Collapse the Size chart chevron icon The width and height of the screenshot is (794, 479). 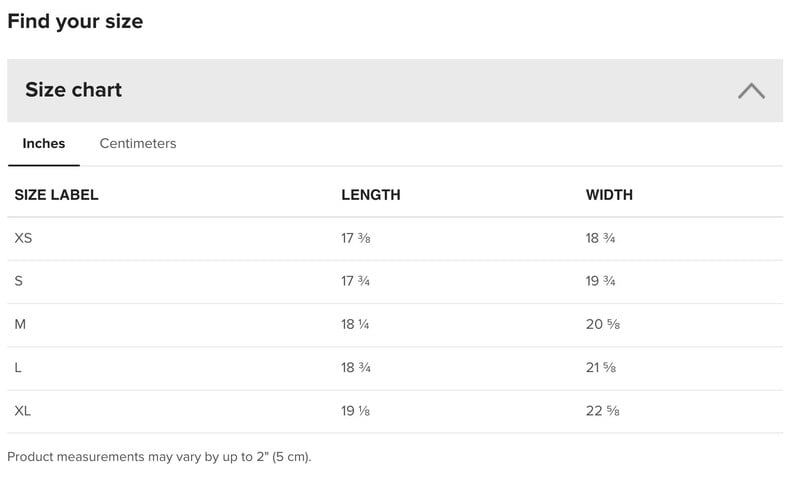pos(751,91)
